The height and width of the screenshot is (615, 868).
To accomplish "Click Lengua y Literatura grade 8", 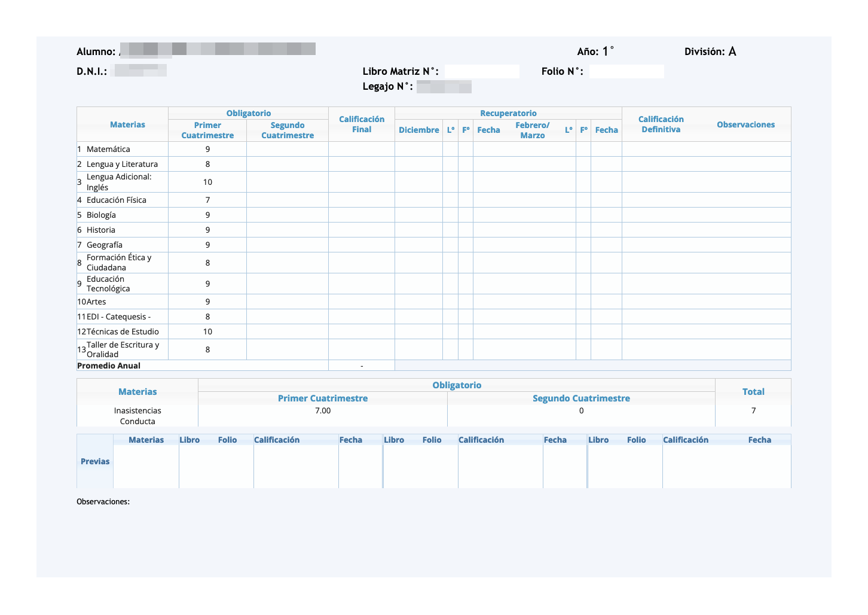I will (207, 164).
